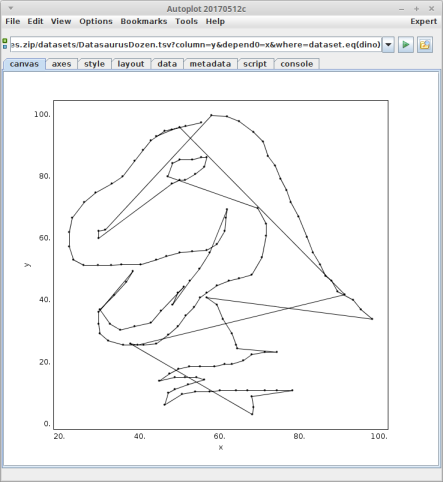
Task: Click the 60. tick on x axis
Action: tap(219, 436)
